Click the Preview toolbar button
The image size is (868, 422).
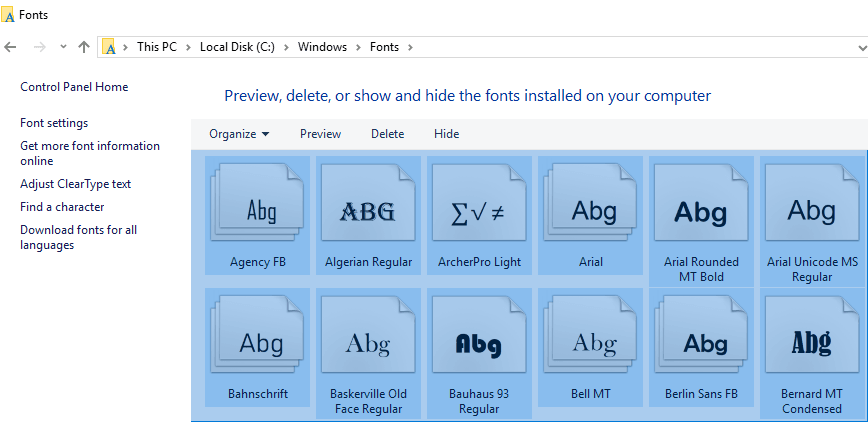[x=320, y=134]
